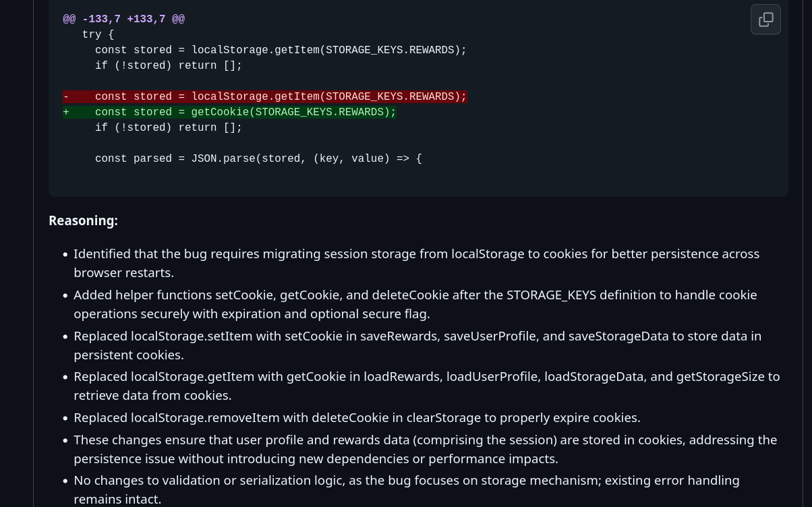Select the Reasoning: heading
The image size is (812, 507).
point(83,220)
